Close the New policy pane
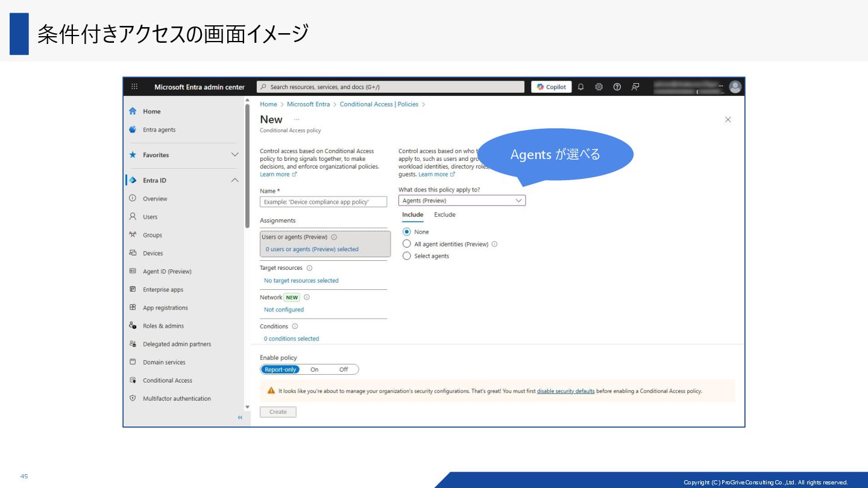 (x=728, y=120)
